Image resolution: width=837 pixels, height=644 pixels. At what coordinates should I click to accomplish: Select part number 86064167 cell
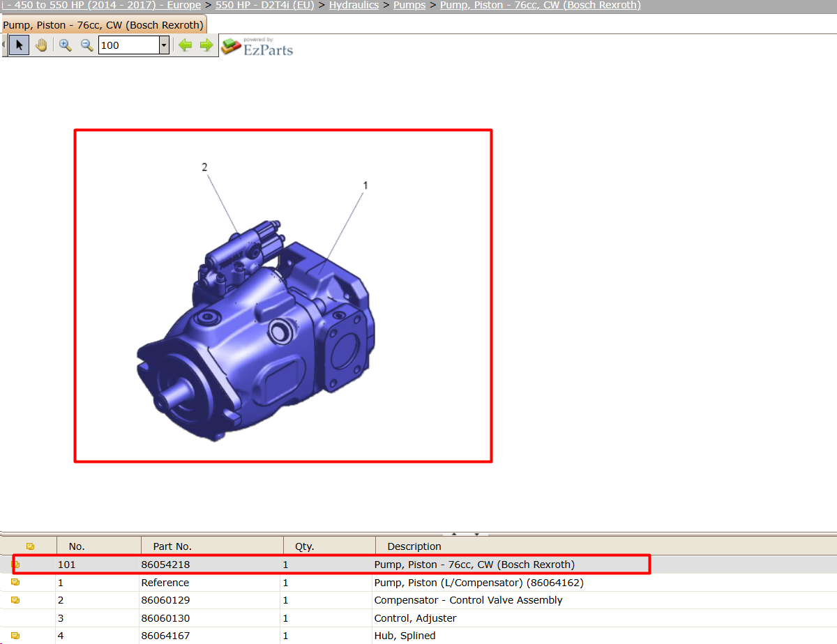165,636
